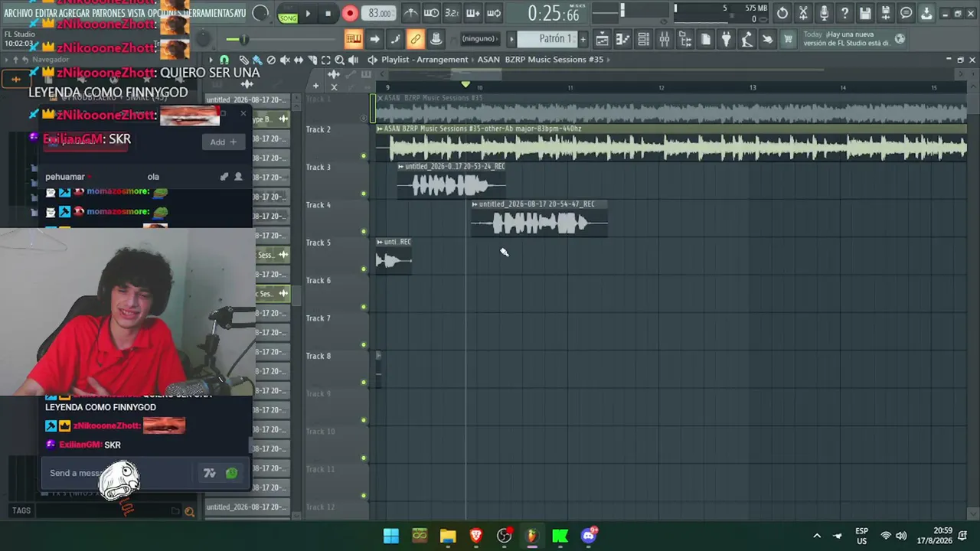The image size is (980, 551).
Task: Select the untitled 20-54-47_REC audio clip
Action: [x=540, y=219]
